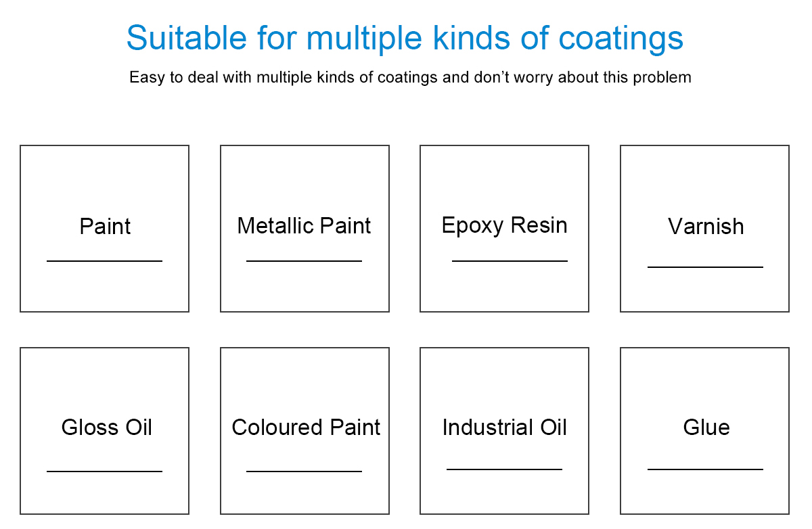The width and height of the screenshot is (812, 529).
Task: Select the Paint coating box
Action: (x=104, y=229)
